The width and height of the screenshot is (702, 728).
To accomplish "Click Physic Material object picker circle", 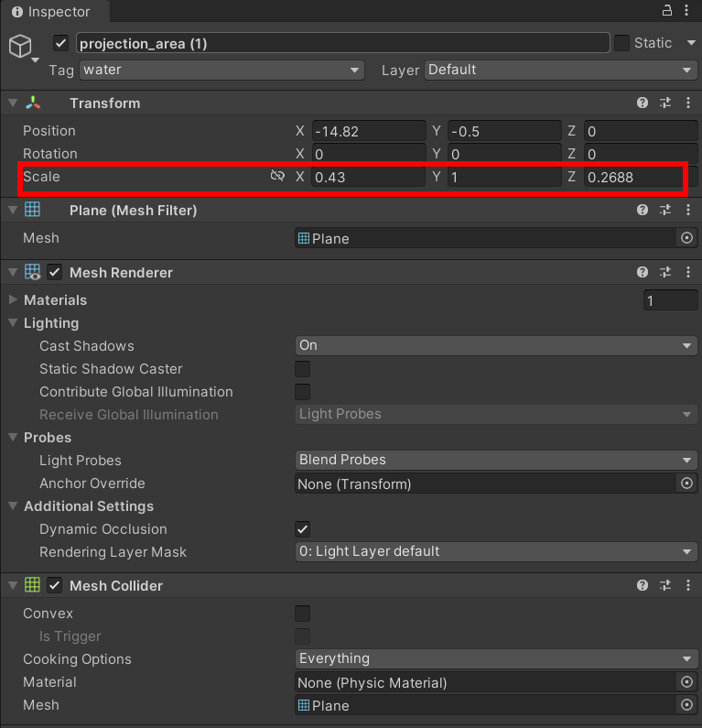I will [x=686, y=681].
